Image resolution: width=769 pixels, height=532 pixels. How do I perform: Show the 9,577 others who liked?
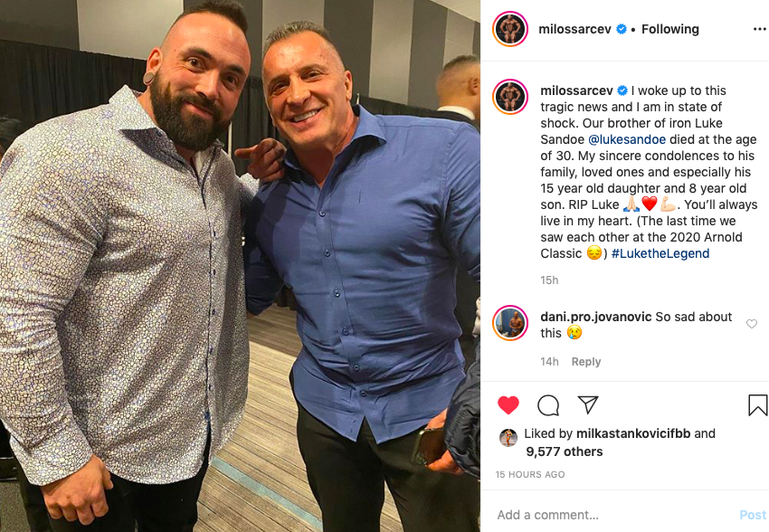(x=564, y=451)
